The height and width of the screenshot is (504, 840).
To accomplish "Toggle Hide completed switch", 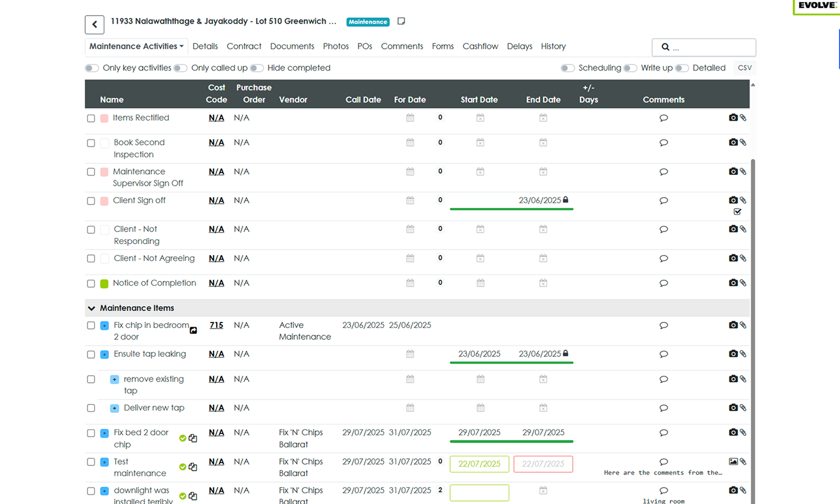I will tap(257, 68).
